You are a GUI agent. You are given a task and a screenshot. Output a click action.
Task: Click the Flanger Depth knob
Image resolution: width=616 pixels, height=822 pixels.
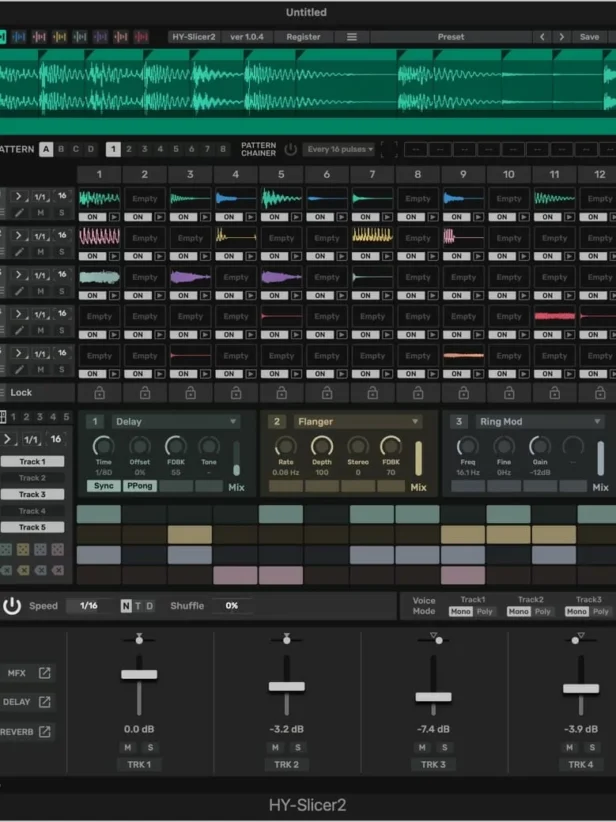tap(322, 446)
